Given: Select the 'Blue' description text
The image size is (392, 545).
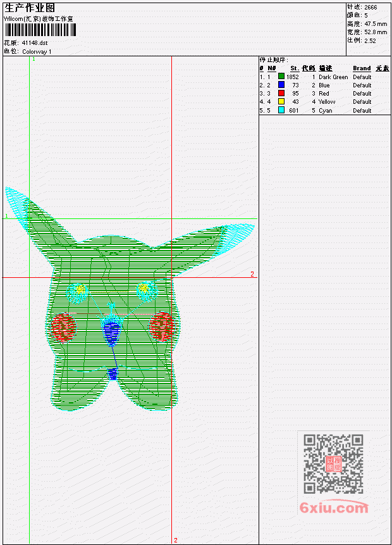Looking at the screenshot, I should point(324,85).
